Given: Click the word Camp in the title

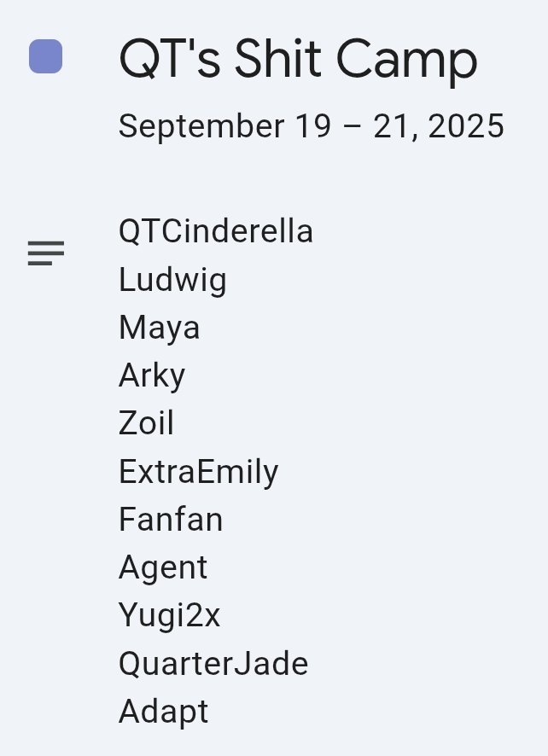Looking at the screenshot, I should pos(406,61).
